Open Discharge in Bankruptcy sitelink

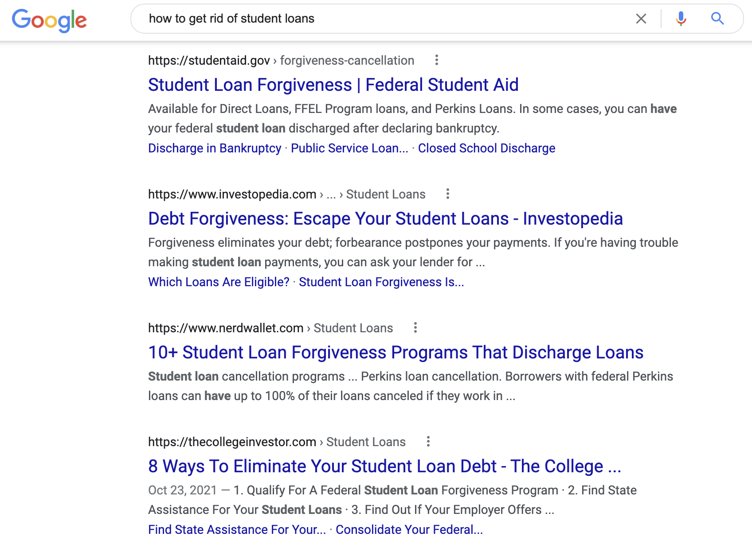coord(215,148)
